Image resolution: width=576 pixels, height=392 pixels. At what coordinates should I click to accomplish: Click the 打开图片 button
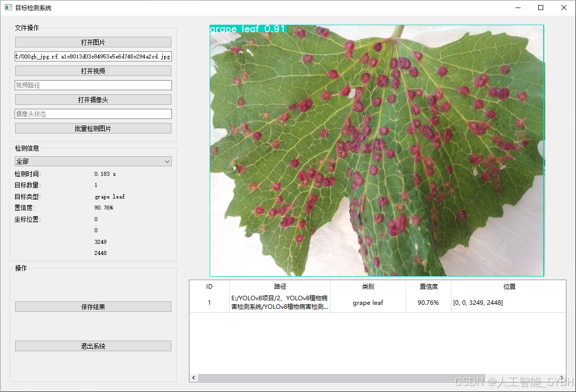(93, 42)
